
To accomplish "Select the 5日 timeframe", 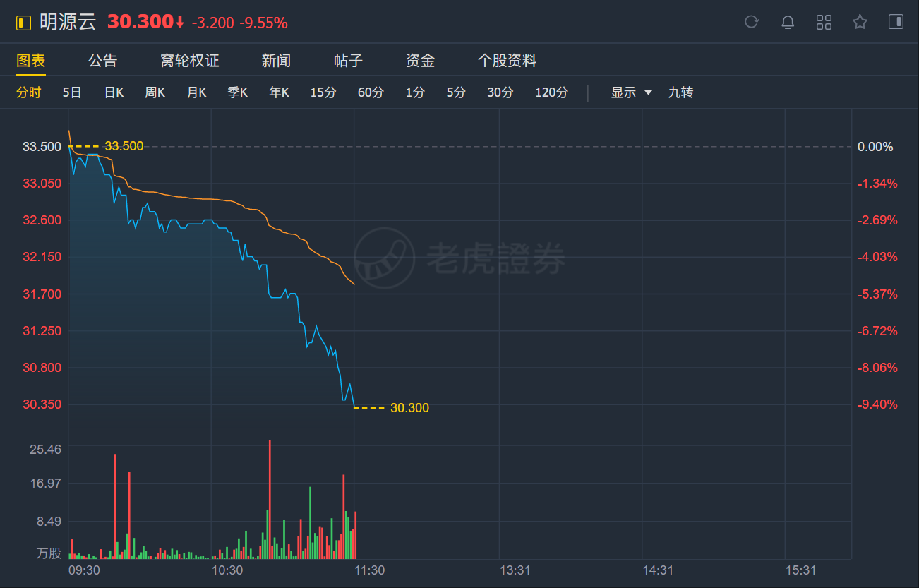I will click(72, 92).
